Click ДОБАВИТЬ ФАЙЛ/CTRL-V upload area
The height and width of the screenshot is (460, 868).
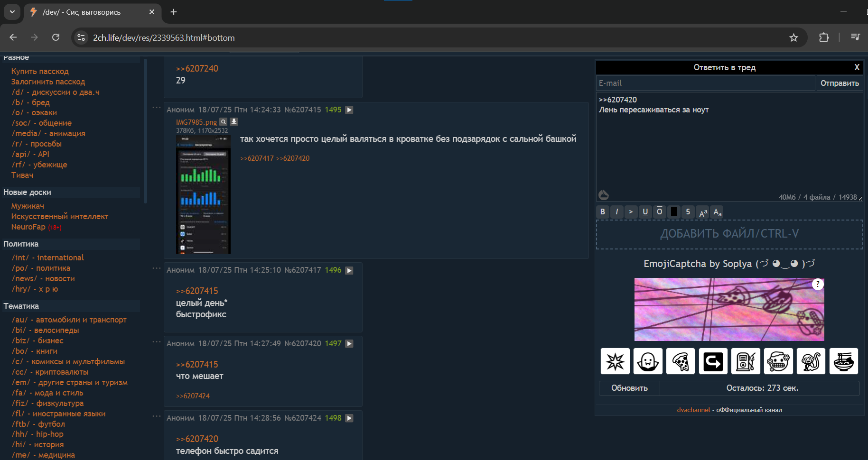tap(729, 234)
